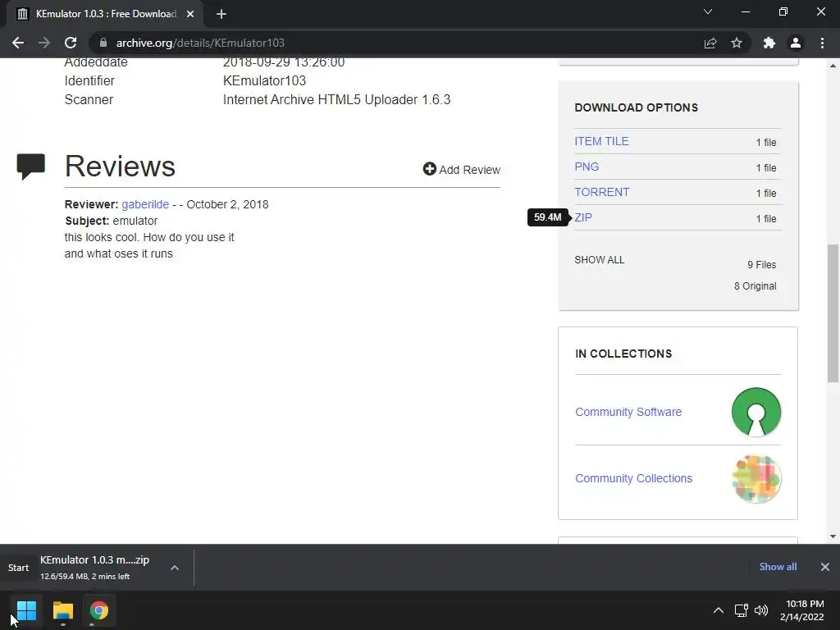The image size is (840, 630).
Task: Open the Windows Start menu
Action: 26,610
